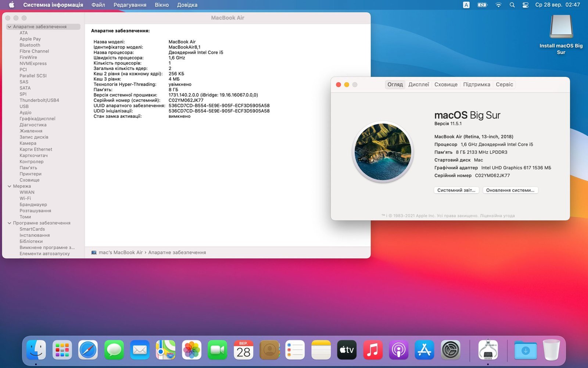The height and width of the screenshot is (368, 588).
Task: Open Spotlight search in menu bar
Action: point(512,5)
